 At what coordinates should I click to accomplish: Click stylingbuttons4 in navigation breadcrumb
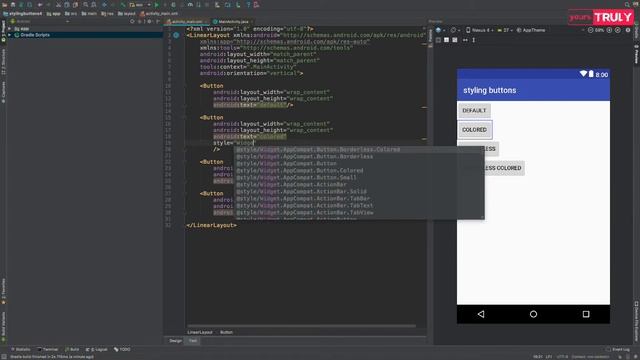point(23,13)
